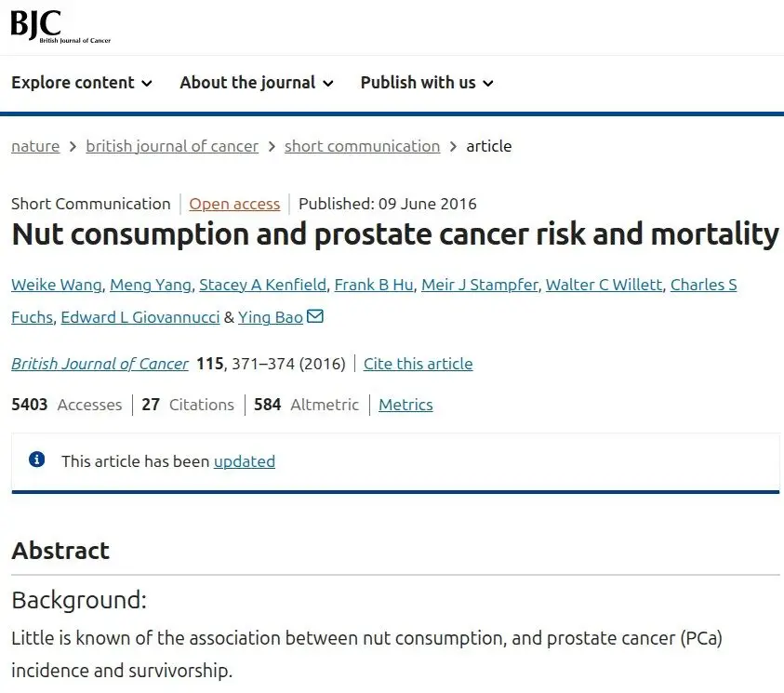View author Weike Wang
This screenshot has width=784, height=693.
coord(57,285)
